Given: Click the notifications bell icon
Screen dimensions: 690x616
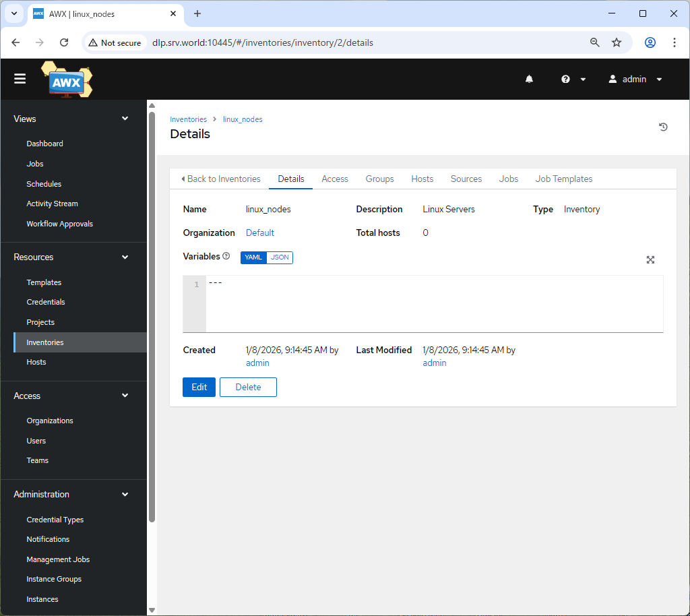Looking at the screenshot, I should (529, 79).
